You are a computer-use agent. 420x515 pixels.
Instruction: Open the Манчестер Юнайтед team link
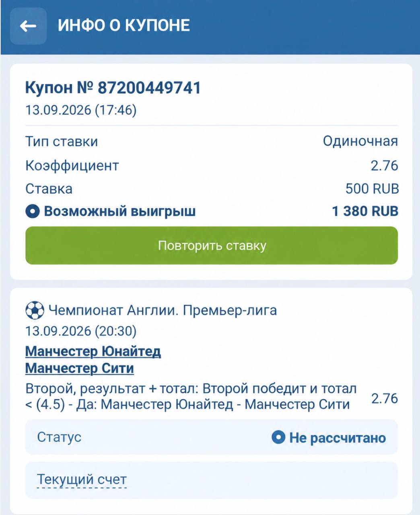pos(93,351)
